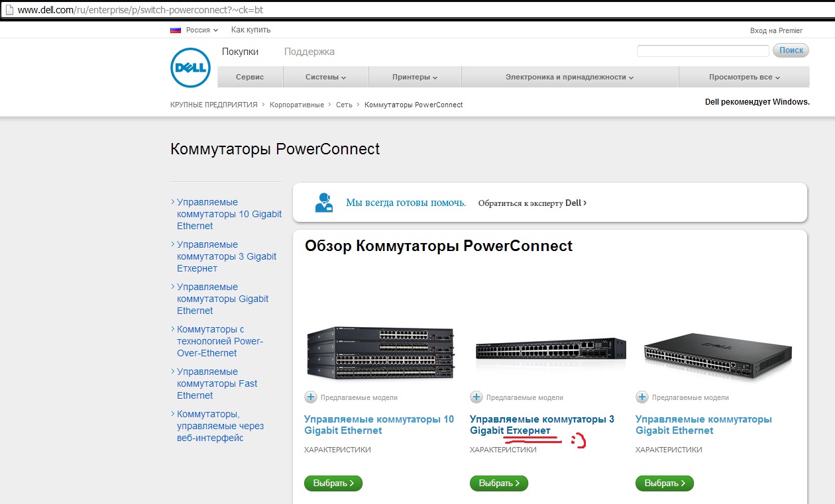Open sidebar link Коммутаторы с технологией Power-Over-Ethernet

click(x=220, y=341)
